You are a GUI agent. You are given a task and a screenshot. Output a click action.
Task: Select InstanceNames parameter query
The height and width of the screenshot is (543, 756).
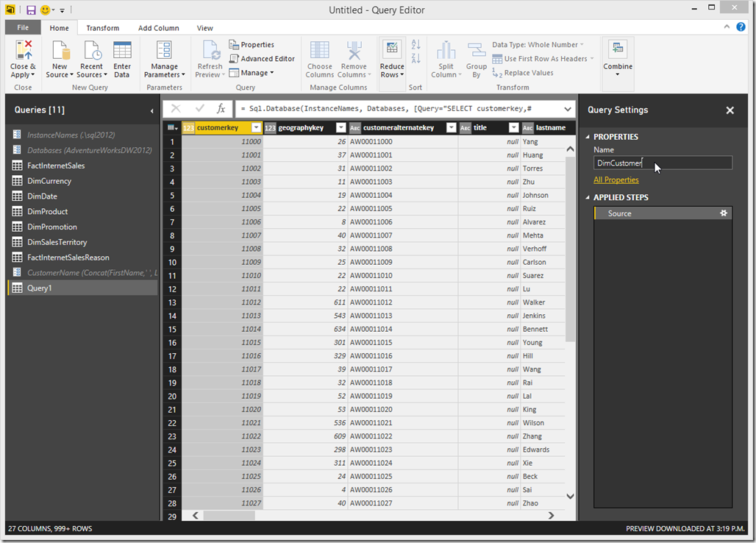[82, 135]
